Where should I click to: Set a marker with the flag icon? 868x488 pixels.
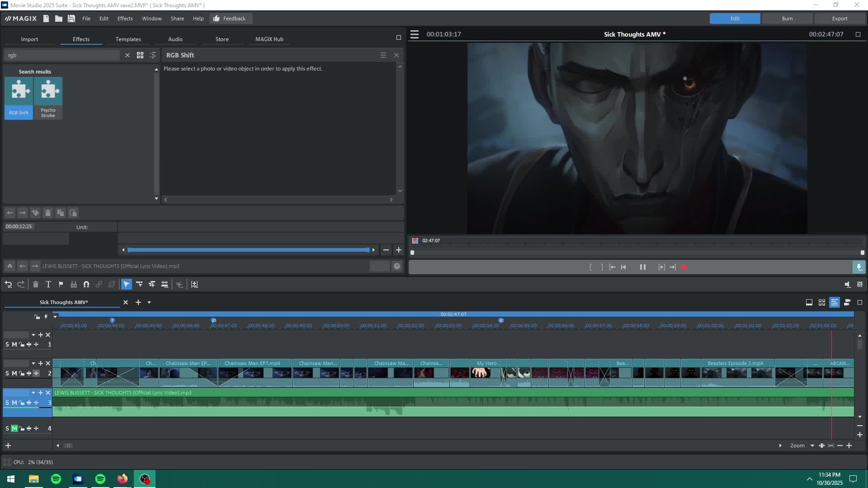61,284
